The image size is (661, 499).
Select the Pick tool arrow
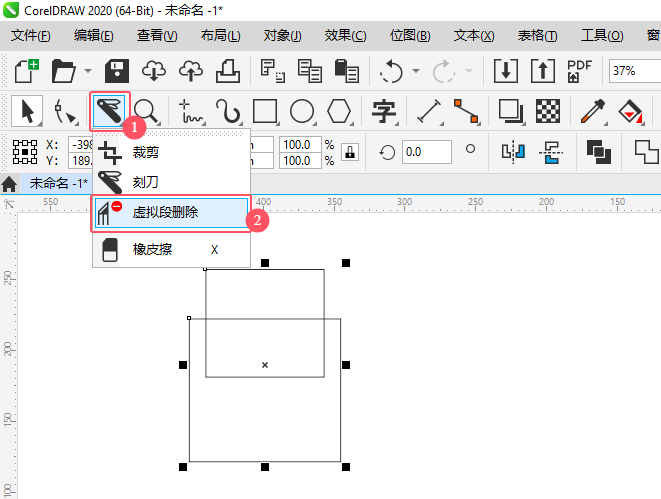pos(27,111)
